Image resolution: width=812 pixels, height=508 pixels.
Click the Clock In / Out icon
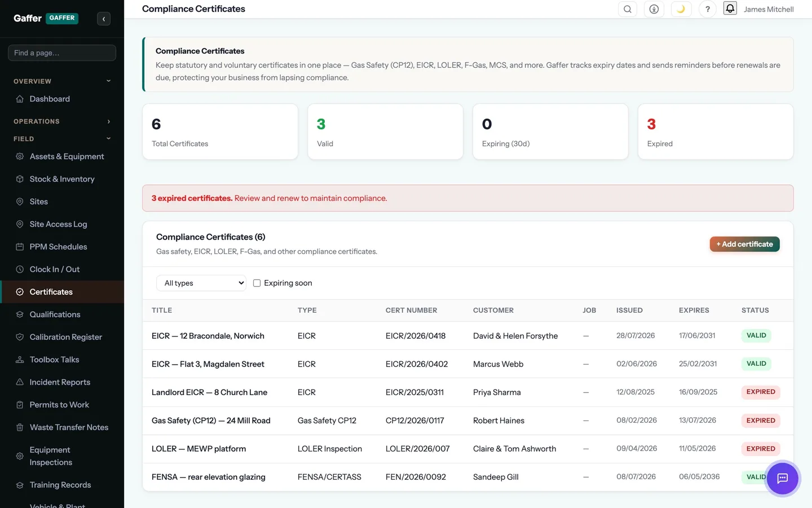coord(20,269)
